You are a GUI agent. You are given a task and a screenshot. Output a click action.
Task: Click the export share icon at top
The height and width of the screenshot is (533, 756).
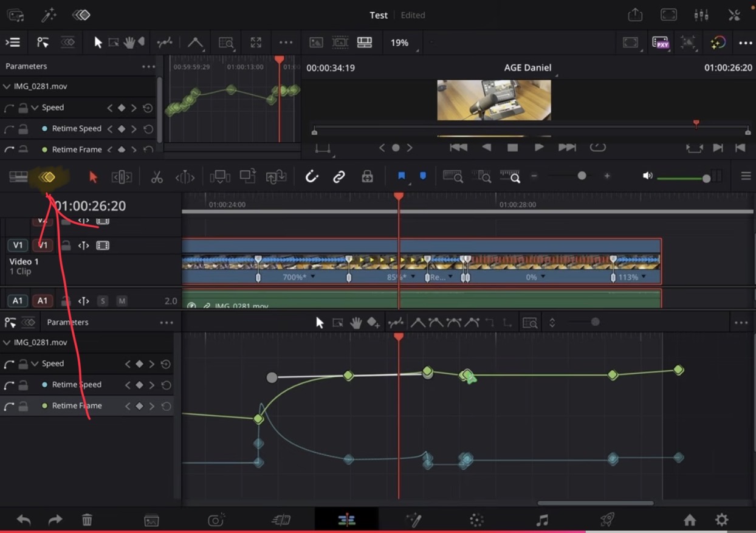coord(635,15)
